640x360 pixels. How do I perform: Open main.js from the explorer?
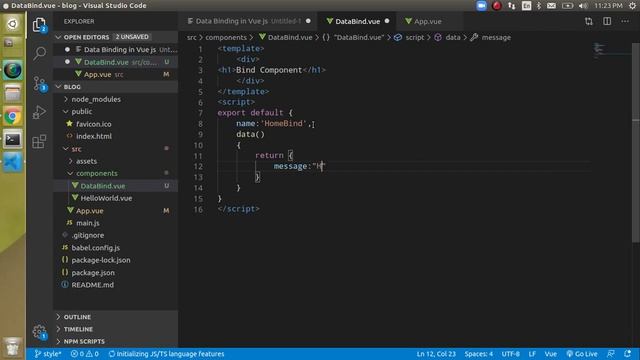tap(88, 223)
